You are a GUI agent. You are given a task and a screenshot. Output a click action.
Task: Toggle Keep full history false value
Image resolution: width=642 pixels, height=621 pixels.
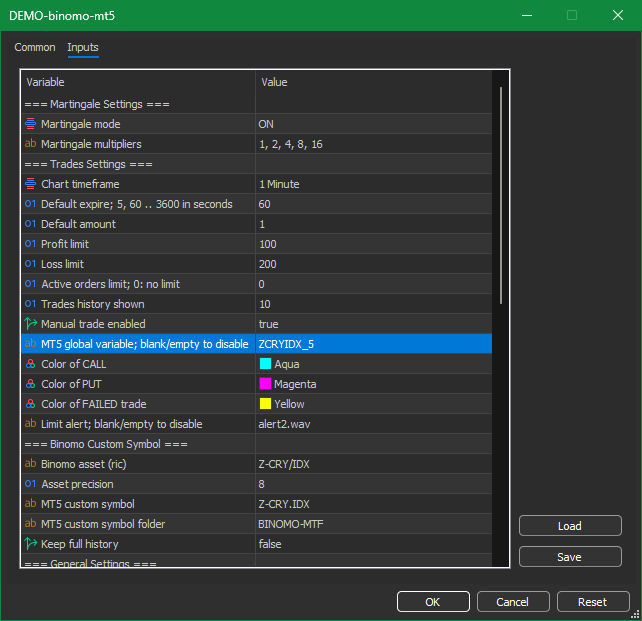pos(373,544)
